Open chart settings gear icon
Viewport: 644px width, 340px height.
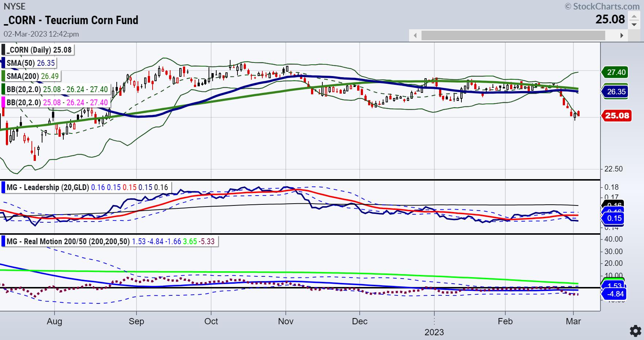[x=636, y=331]
